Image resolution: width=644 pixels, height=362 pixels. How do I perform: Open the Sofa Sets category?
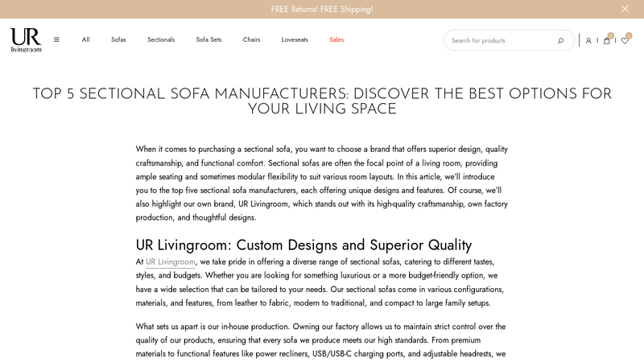coord(208,39)
